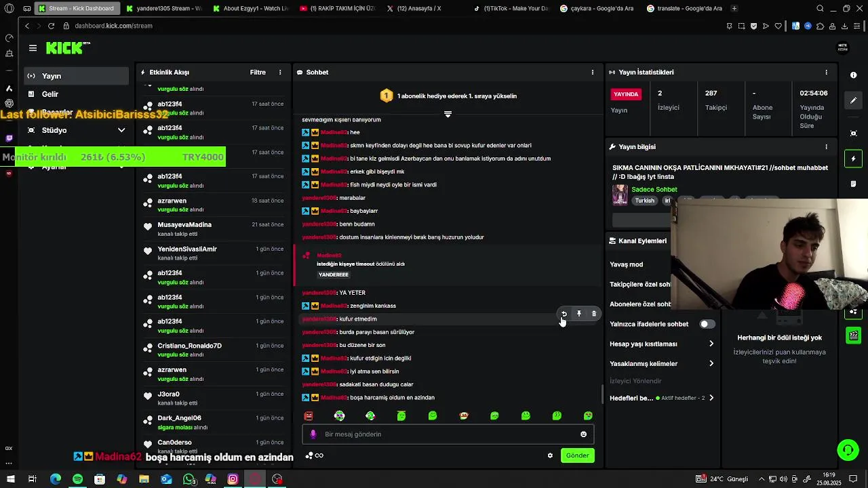Insert the third quick emote in the row
Viewport: 868px width, 488px height.
click(x=370, y=415)
